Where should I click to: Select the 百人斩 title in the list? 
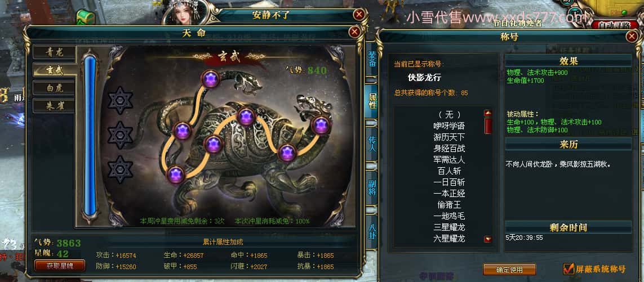point(449,171)
